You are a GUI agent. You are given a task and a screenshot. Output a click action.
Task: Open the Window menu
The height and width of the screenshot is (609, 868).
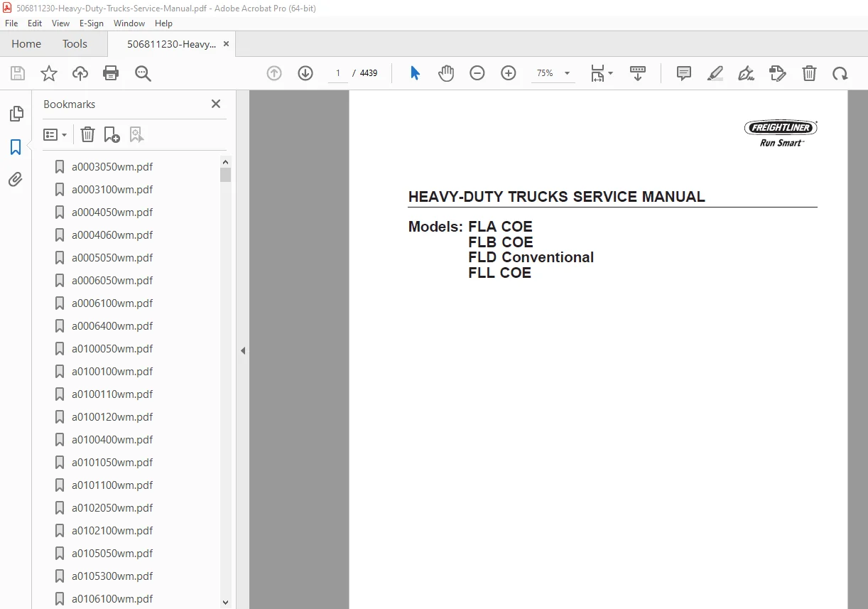(x=129, y=23)
